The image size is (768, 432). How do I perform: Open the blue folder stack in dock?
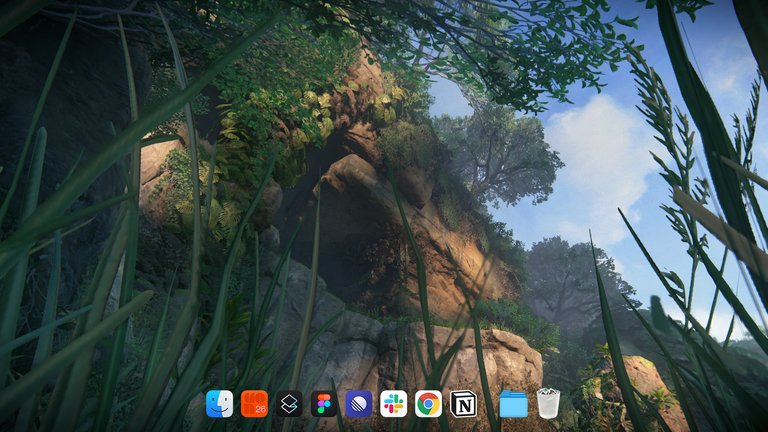pos(513,404)
